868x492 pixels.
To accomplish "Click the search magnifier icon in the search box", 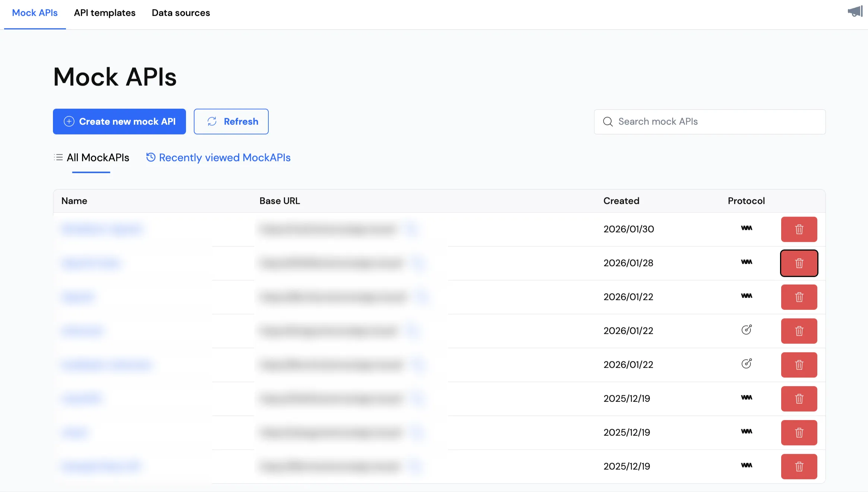I will click(x=607, y=121).
